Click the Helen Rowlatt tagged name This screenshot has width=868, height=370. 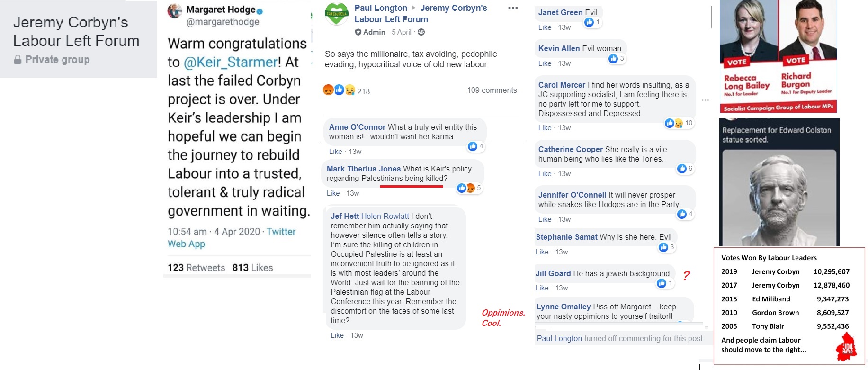[385, 216]
